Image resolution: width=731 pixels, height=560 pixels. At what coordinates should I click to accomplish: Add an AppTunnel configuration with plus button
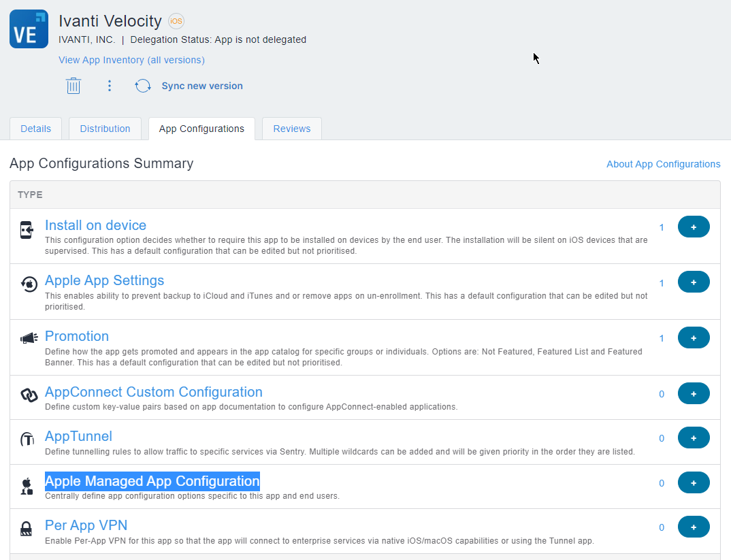coord(694,438)
